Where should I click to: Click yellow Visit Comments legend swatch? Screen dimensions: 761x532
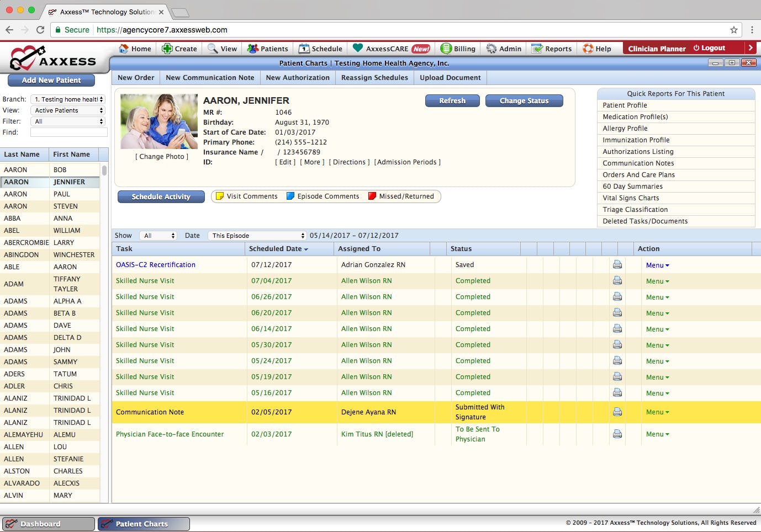[x=220, y=196]
